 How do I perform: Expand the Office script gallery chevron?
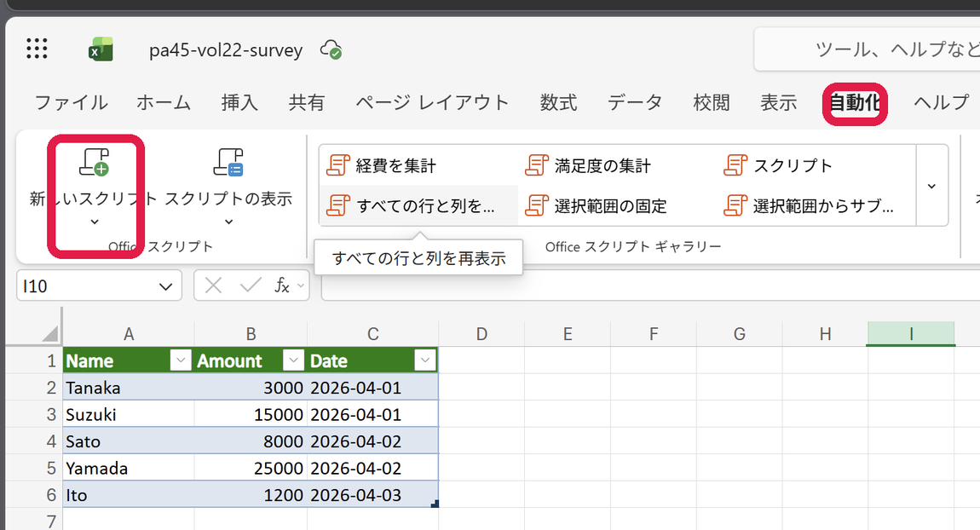(x=932, y=186)
